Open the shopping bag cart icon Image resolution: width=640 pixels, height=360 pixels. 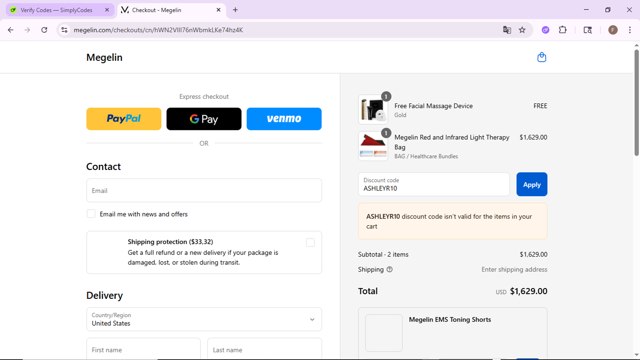coord(541,57)
